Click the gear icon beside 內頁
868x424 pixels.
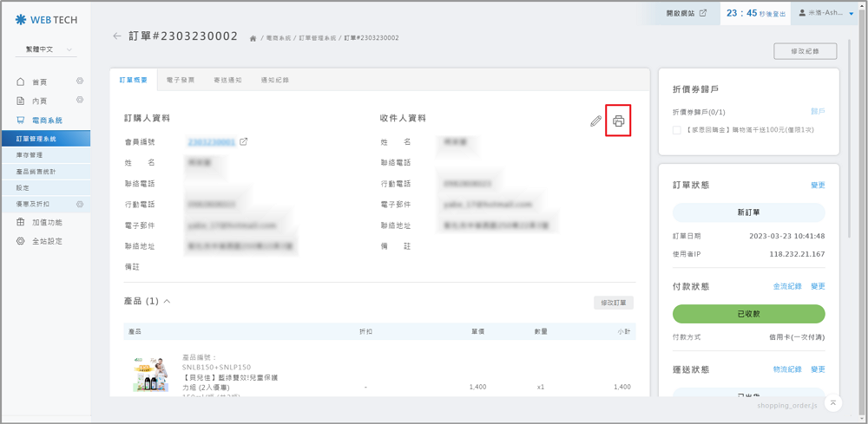(80, 101)
